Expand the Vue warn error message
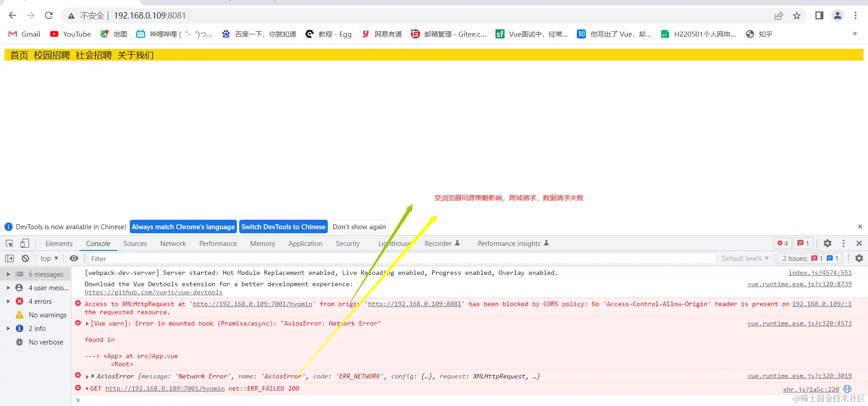Viewport: 868px width, 406px height. coord(87,324)
